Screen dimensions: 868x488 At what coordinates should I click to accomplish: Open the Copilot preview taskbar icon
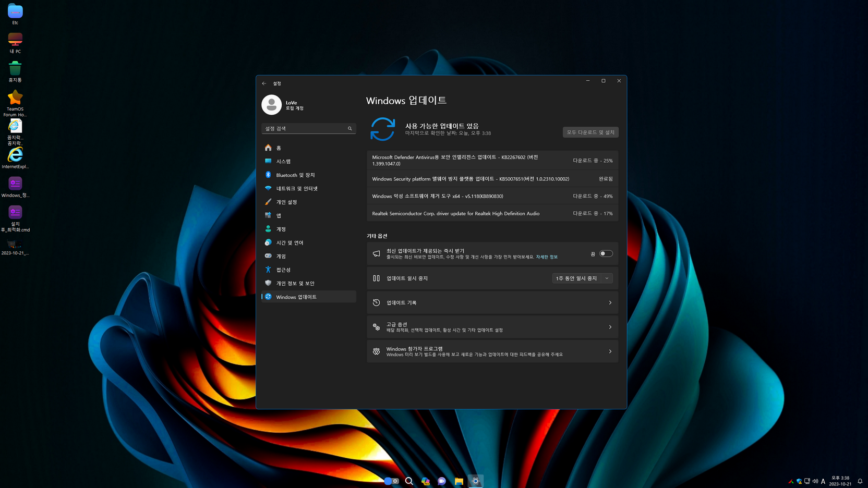pos(426,481)
